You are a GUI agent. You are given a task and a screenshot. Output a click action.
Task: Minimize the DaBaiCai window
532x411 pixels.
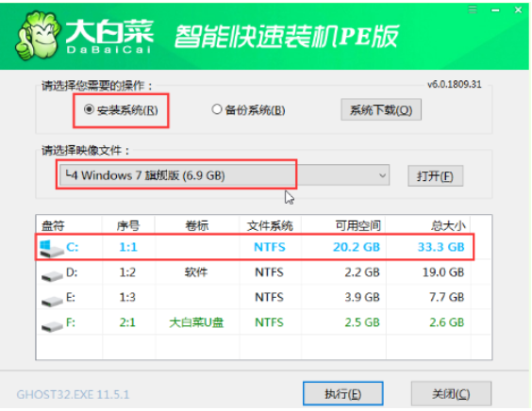(495, 10)
